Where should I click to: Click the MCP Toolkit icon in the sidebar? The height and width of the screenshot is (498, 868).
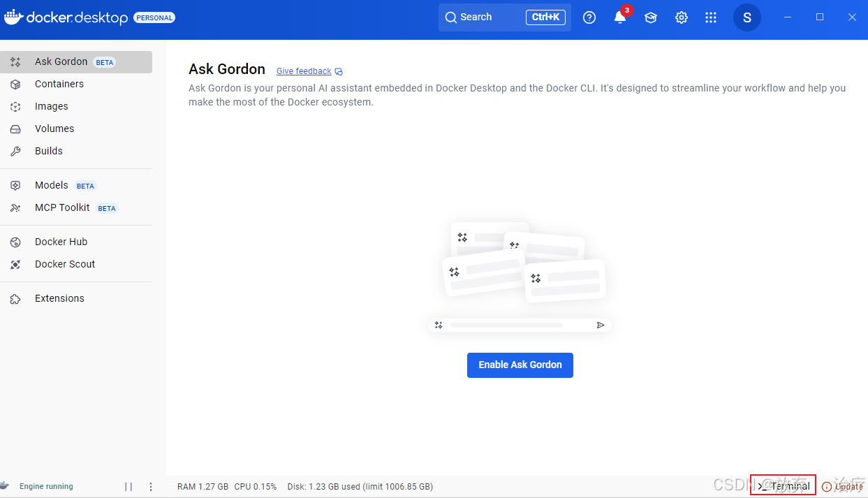15,207
